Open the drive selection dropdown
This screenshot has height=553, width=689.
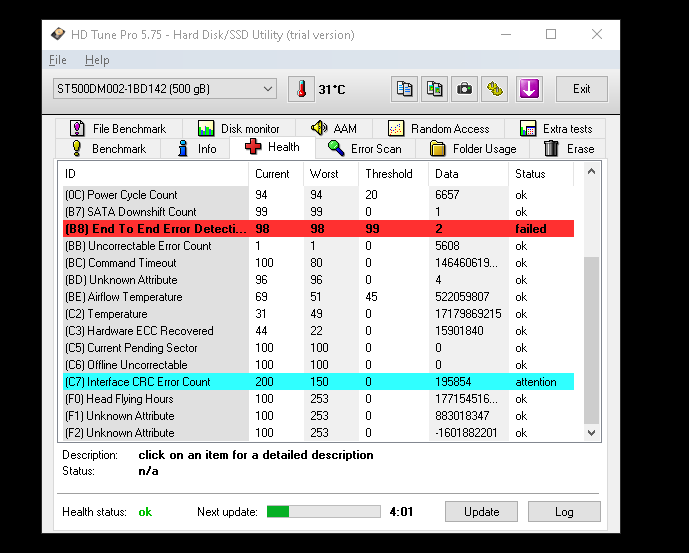(165, 89)
